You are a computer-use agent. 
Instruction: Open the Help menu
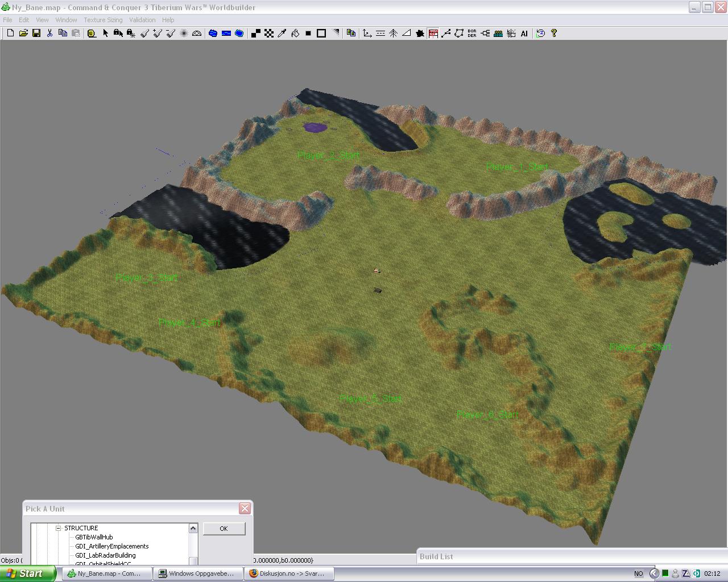[168, 20]
